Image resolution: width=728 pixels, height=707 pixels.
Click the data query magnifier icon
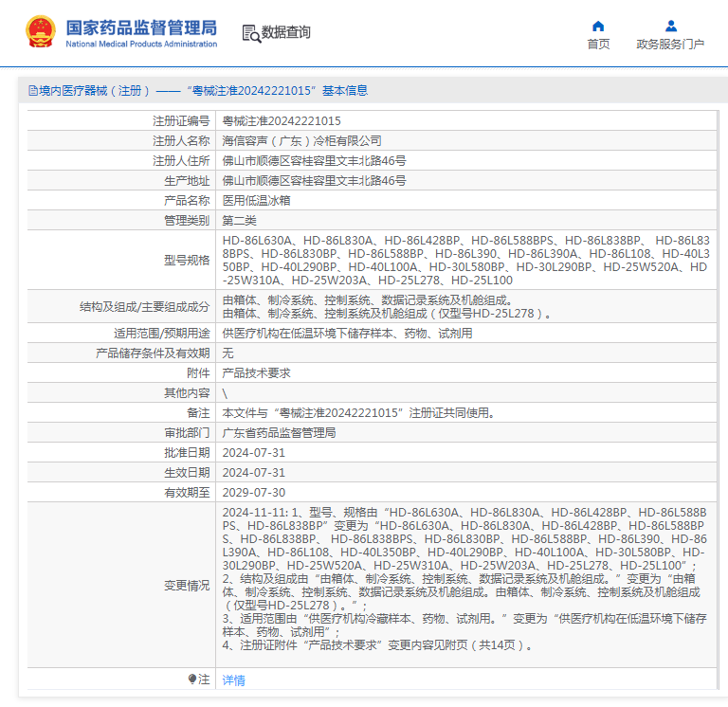[251, 33]
